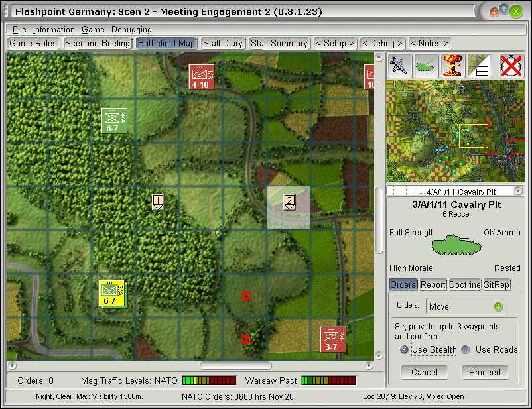This screenshot has width=532, height=409.
Task: Select the green 4/A 6-7 unit counter
Action: pos(114,121)
